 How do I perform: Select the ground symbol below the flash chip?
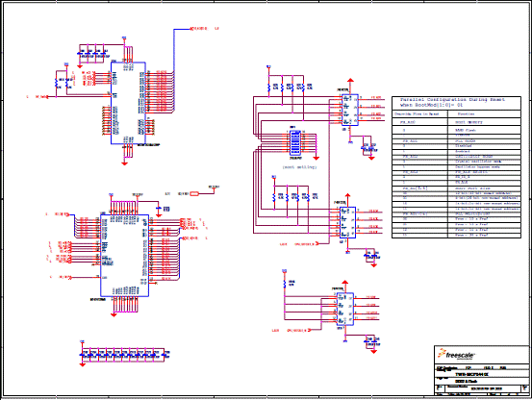(x=124, y=163)
